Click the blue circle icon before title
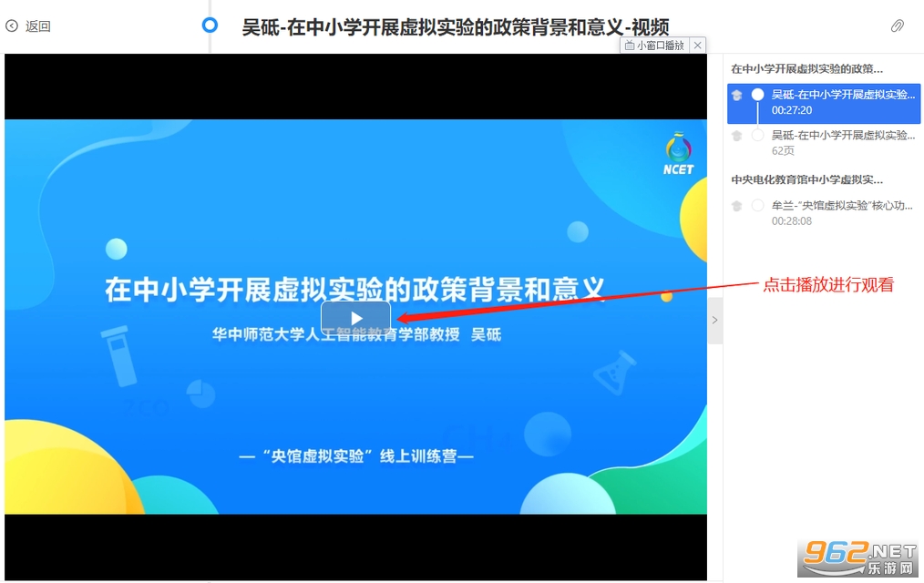Screen dimensions: 924x583 tap(210, 25)
